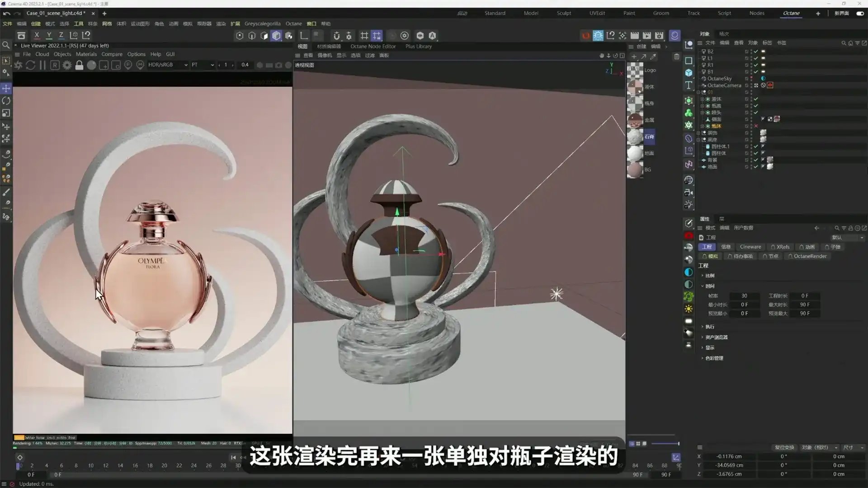
Task: Select the pick focus (F) tool
Action: coord(128,65)
